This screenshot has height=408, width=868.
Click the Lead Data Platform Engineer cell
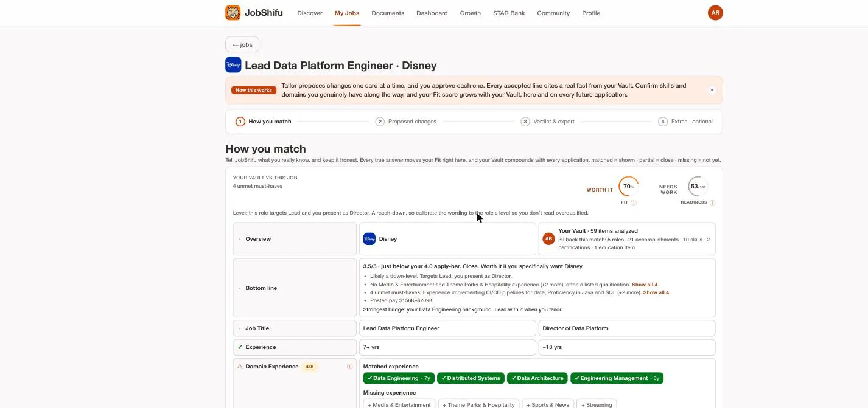(447, 328)
